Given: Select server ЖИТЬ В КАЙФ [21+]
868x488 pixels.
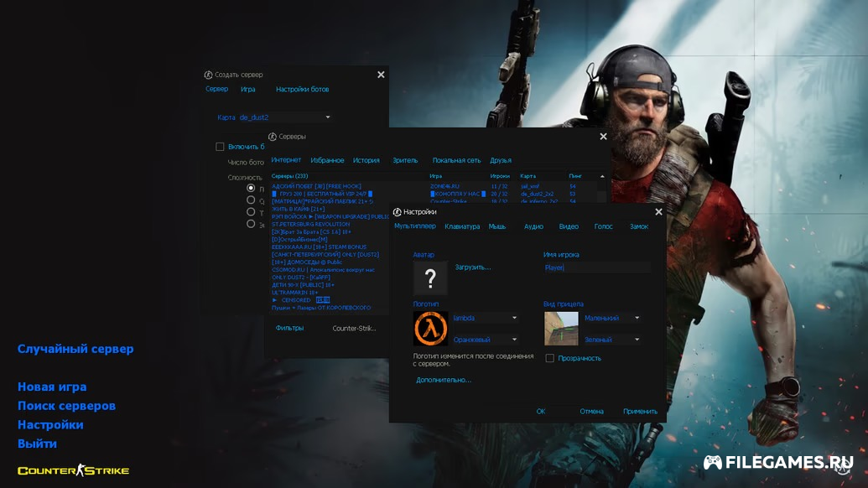Looking at the screenshot, I should [x=298, y=209].
